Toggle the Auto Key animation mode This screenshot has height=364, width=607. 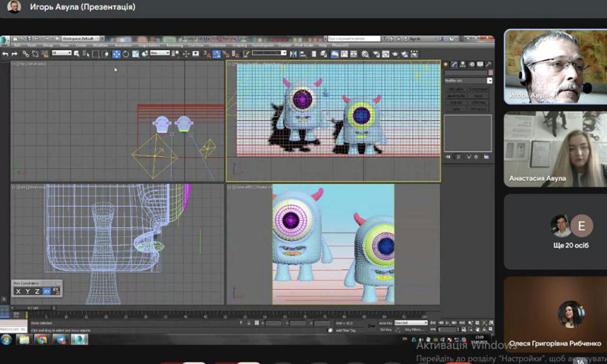pos(385,323)
